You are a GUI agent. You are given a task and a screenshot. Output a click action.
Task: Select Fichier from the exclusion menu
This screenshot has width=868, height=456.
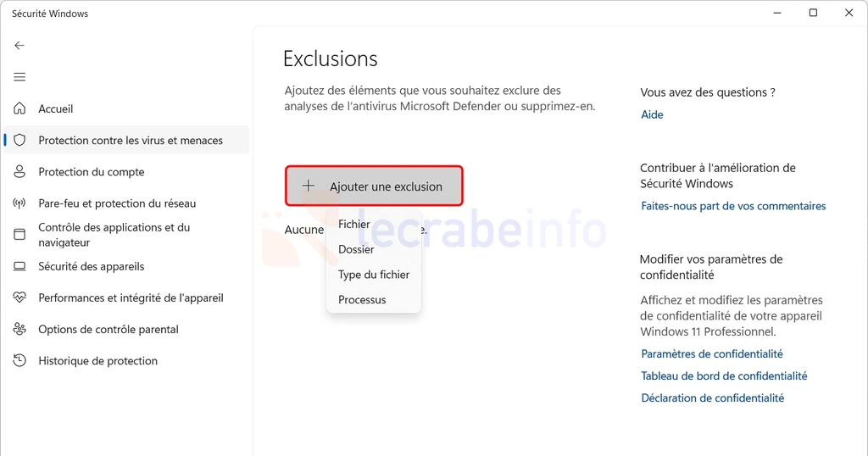coord(354,225)
